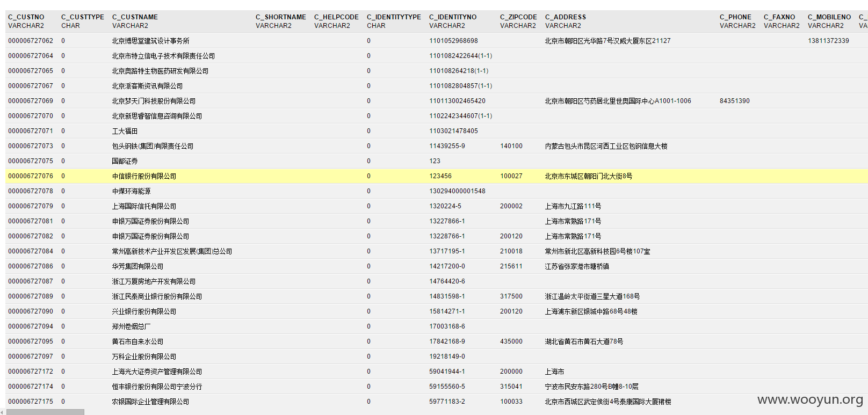The height and width of the screenshot is (415, 868).
Task: Click the name 上海光大证券资产管理有限公司
Action: [157, 372]
